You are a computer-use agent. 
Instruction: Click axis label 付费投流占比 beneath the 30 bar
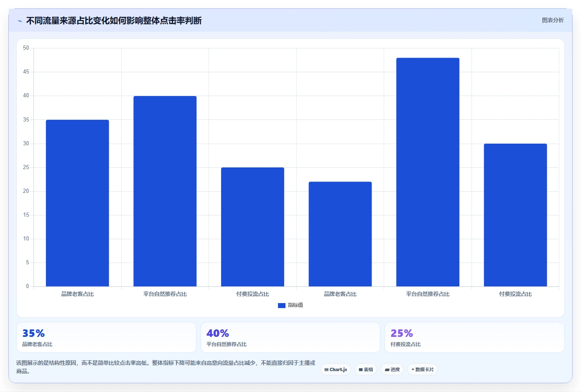515,294
